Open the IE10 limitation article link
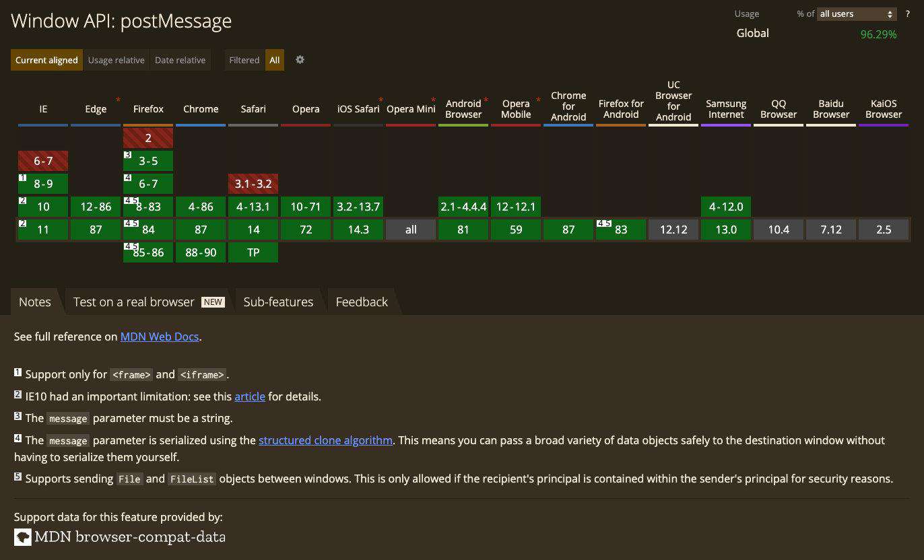Viewport: 924px width, 560px height. point(250,396)
